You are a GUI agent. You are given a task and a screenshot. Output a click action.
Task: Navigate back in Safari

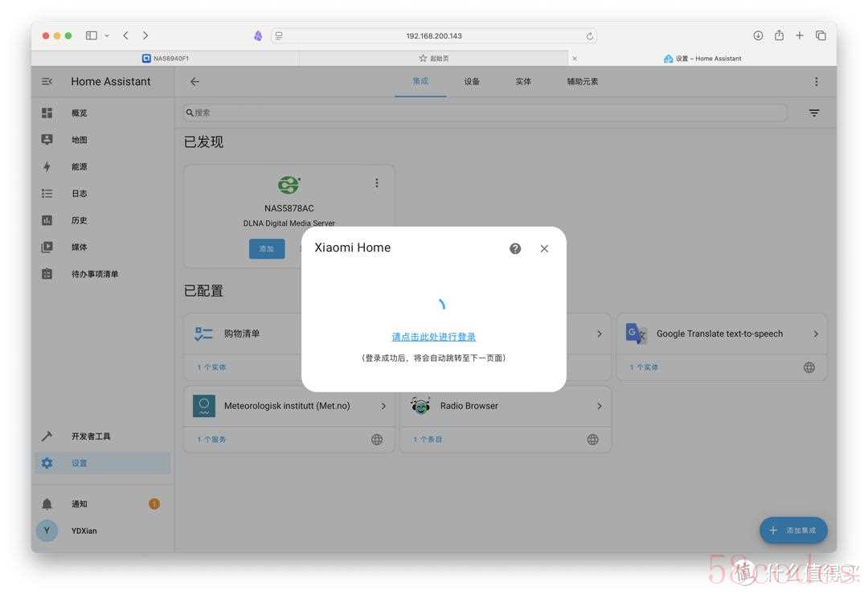[x=125, y=35]
